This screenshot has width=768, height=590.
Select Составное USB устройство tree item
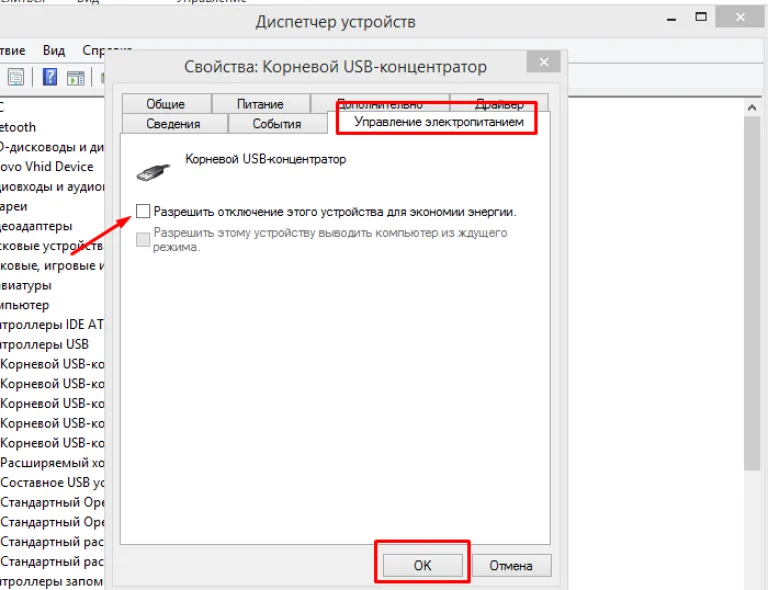pos(52,482)
